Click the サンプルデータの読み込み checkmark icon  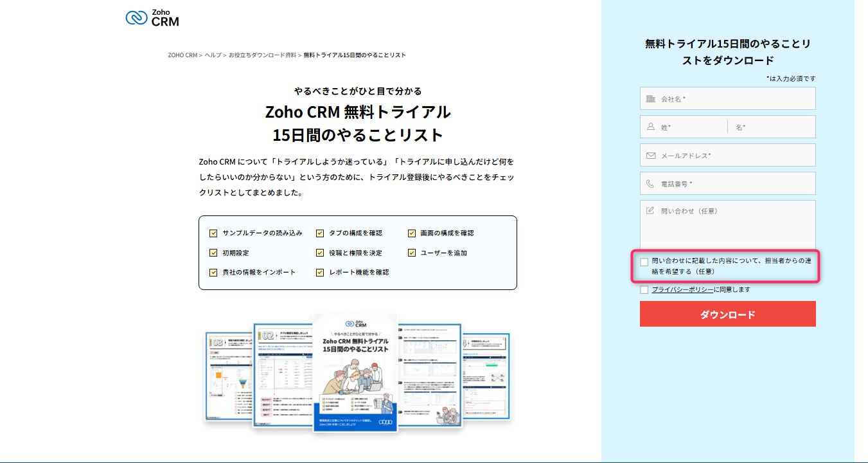[213, 233]
